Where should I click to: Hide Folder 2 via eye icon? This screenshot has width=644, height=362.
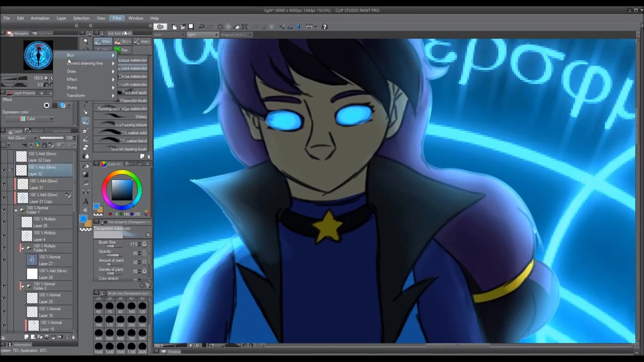tap(4, 286)
